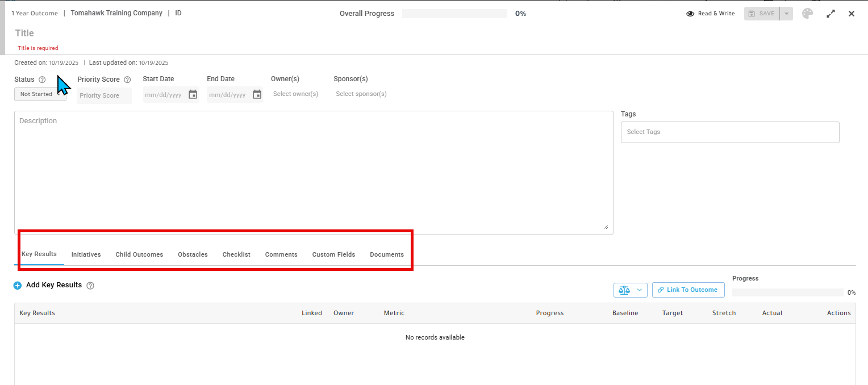Click the balance scale weighting icon
Screen dimensions: 868x385
624,290
